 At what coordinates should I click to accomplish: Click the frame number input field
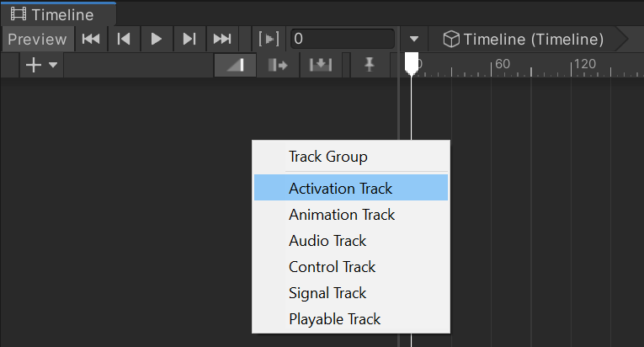pos(341,39)
